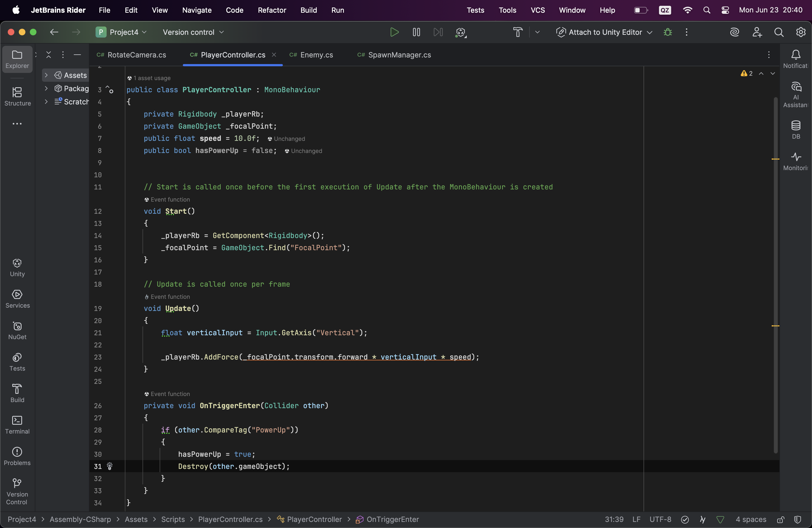
Task: Close the PlayerController.cs tab
Action: (x=274, y=55)
